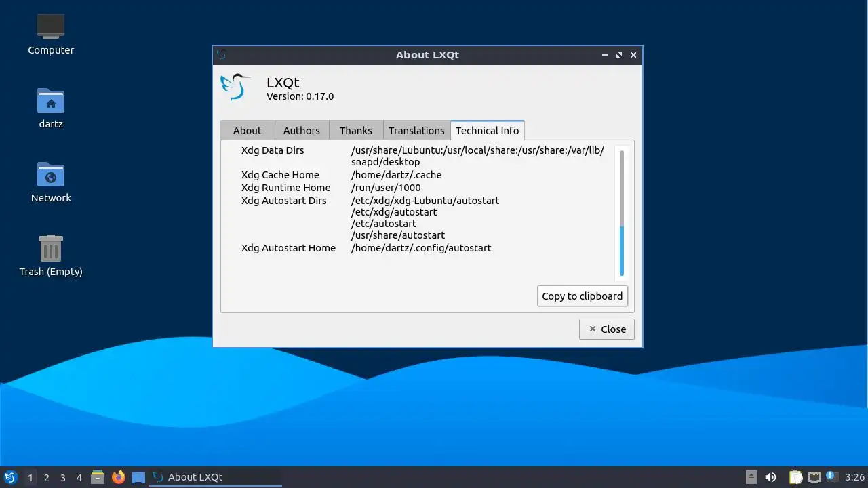Click the About LXQt taskbar entry

coord(216,477)
